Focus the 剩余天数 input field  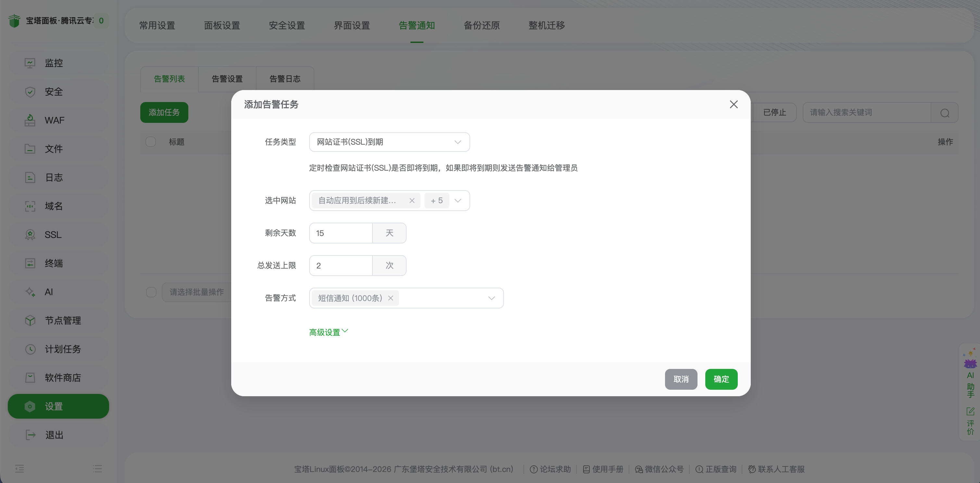(x=341, y=233)
